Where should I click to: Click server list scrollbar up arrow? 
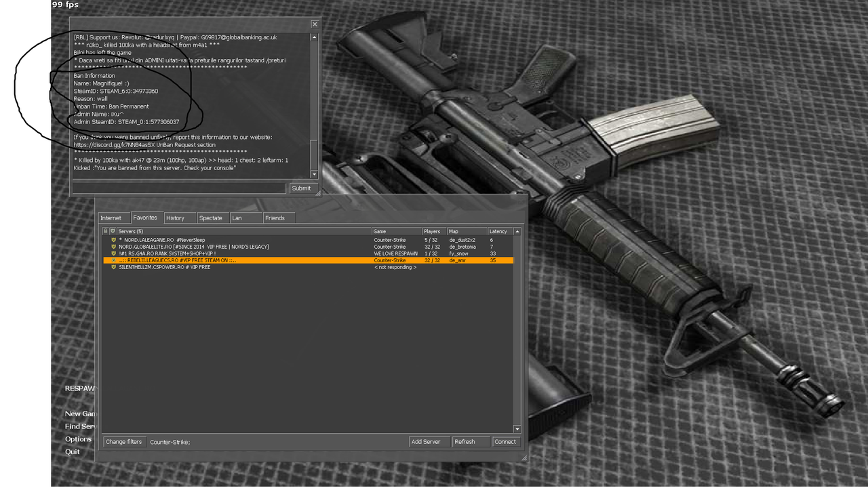point(517,231)
